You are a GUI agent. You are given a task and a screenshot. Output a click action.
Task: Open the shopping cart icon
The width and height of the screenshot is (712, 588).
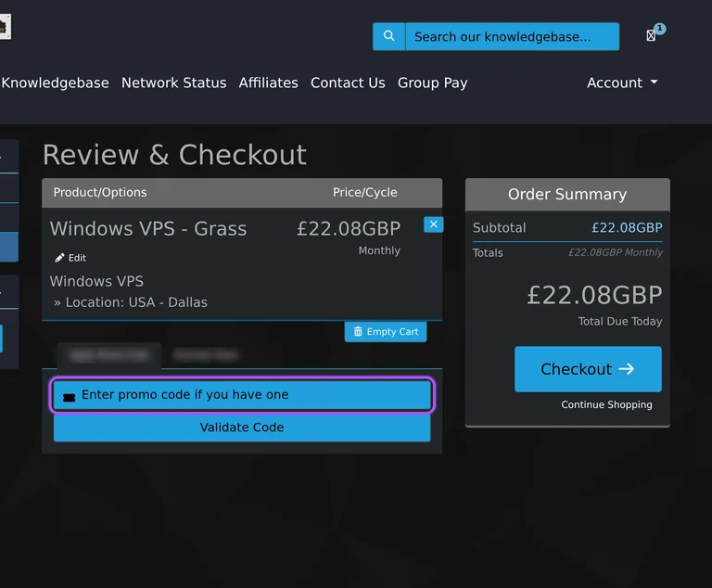coord(651,35)
